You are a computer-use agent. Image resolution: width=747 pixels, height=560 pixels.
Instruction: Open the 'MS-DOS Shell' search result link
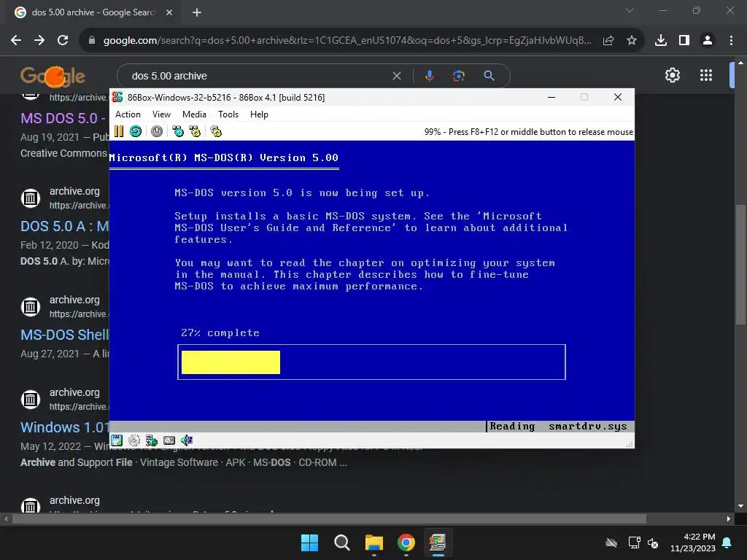pos(64,335)
